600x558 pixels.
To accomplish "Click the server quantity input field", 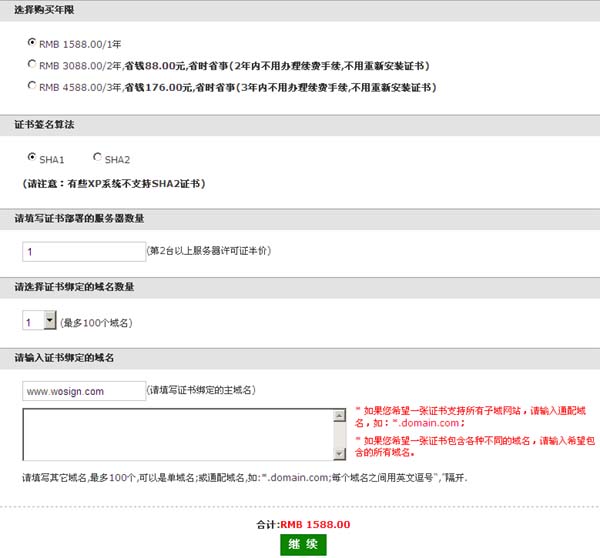I will [x=84, y=251].
